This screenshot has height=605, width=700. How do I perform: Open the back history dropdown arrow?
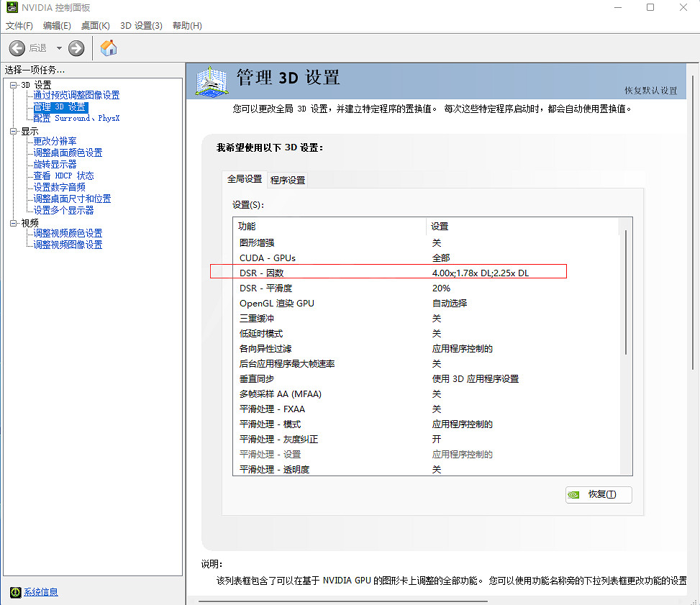pyautogui.click(x=59, y=48)
